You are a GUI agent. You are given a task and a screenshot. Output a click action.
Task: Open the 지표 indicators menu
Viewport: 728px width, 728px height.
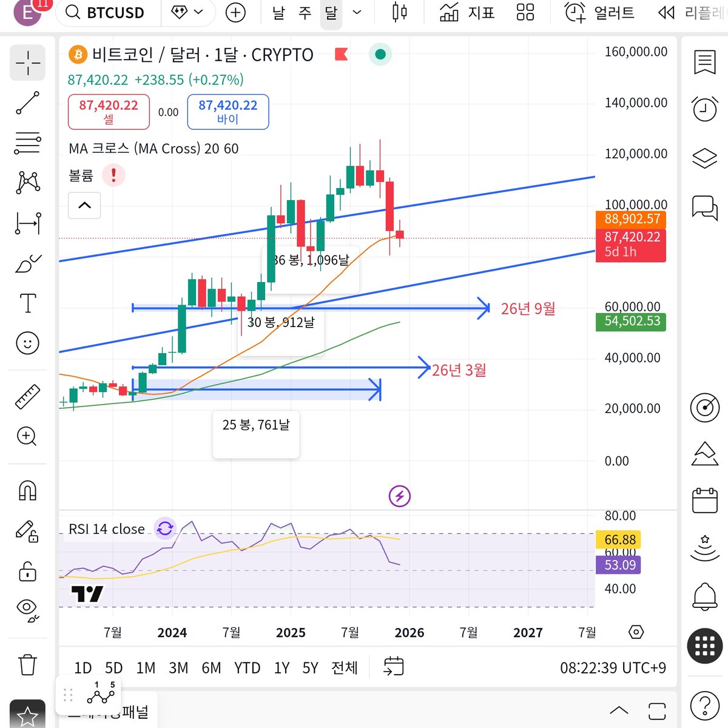(467, 12)
